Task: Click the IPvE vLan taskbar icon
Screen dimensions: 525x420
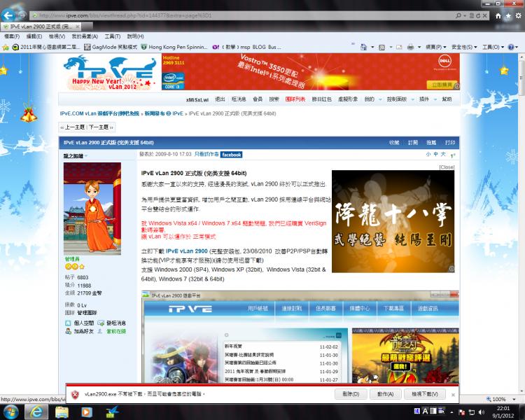Action: coord(112,412)
